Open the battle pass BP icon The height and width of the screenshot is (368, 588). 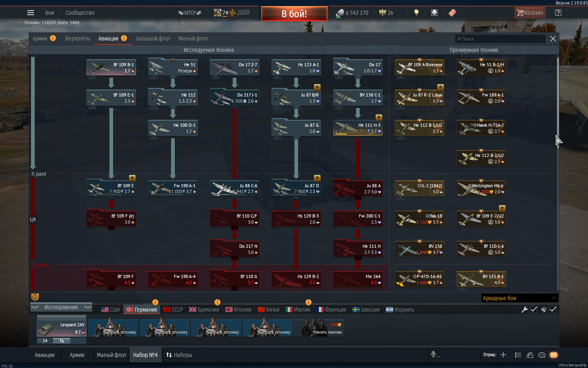[x=452, y=13]
